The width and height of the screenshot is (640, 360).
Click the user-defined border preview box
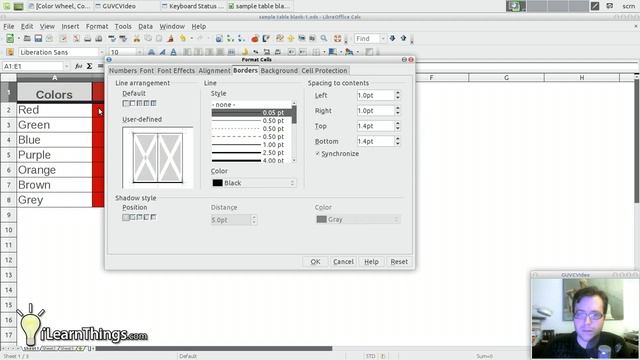click(x=158, y=157)
